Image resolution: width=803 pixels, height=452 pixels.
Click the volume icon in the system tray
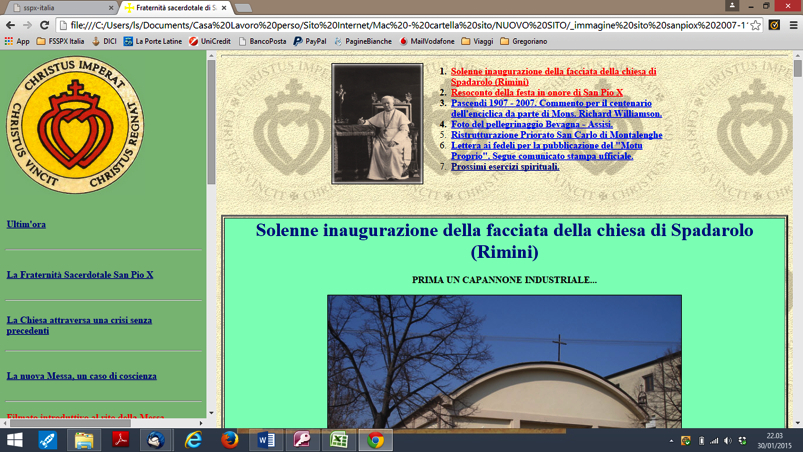point(728,441)
